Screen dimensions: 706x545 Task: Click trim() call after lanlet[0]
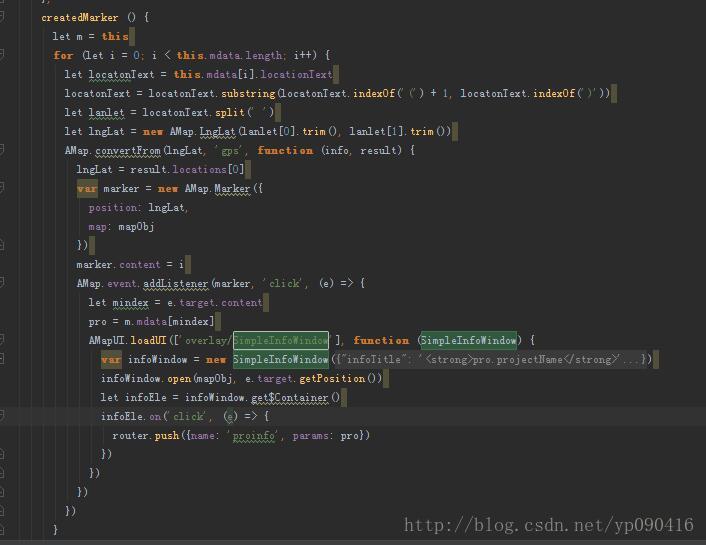[319, 132]
